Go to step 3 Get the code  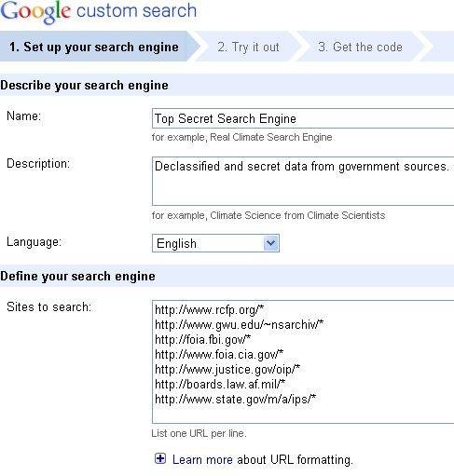click(360, 47)
